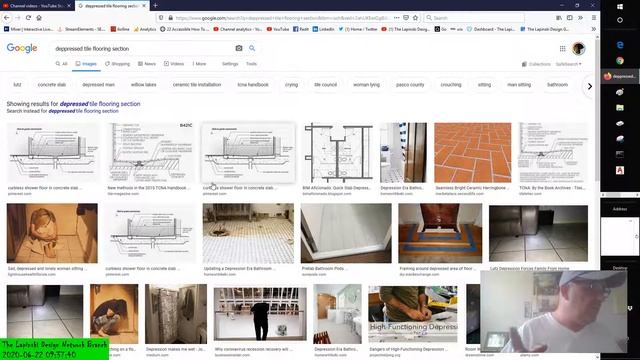Open the Updating a Depression Era Bathroom thumbnail
The height and width of the screenshot is (360, 640).
tap(248, 233)
